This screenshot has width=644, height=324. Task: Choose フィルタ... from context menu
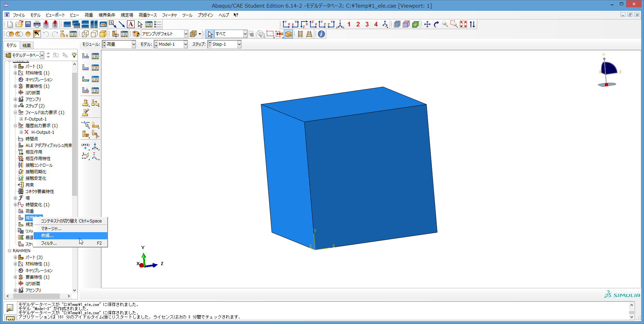71,243
